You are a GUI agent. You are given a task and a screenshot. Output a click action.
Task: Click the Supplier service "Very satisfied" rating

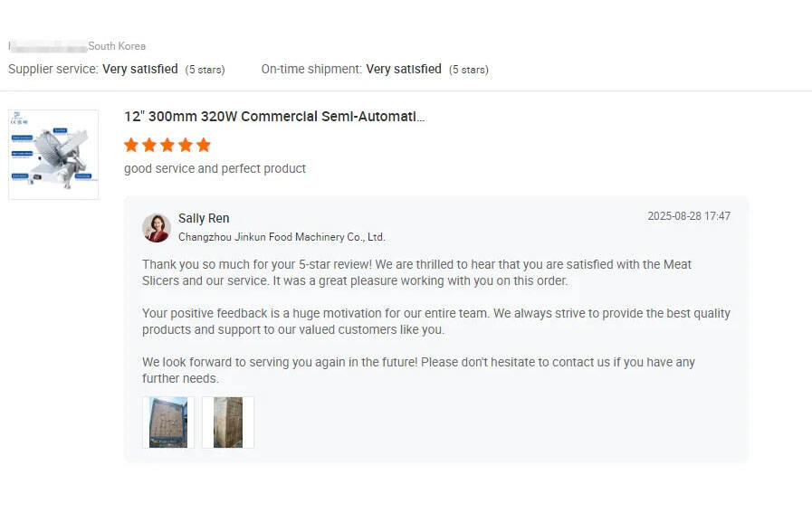point(140,69)
